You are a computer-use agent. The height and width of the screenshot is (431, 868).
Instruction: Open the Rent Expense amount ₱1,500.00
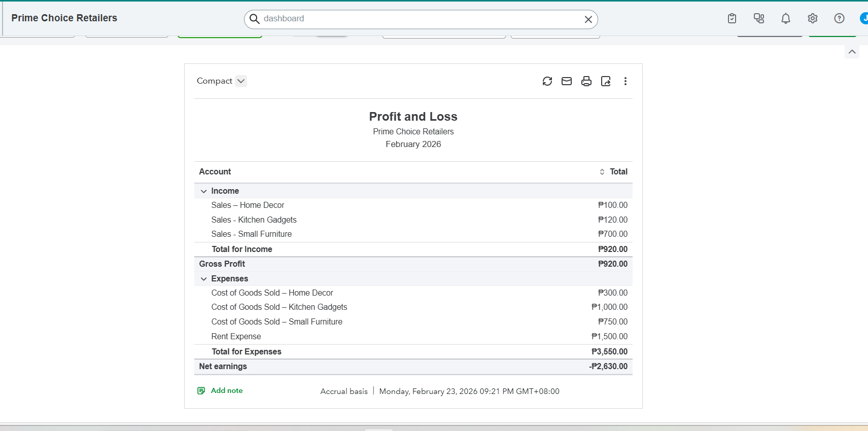[x=609, y=336]
